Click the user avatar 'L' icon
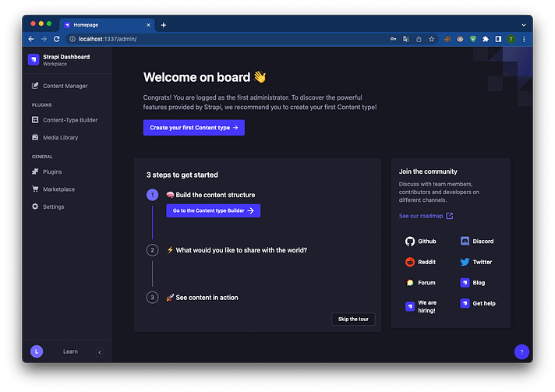 click(37, 351)
